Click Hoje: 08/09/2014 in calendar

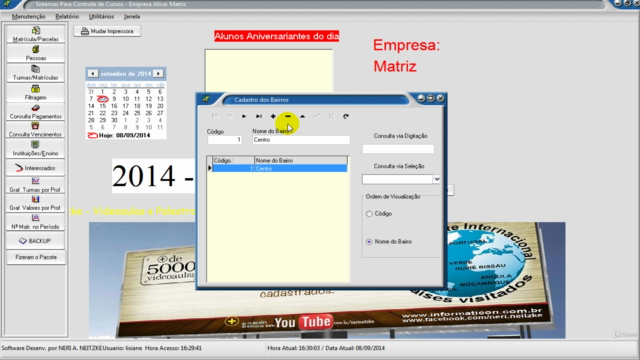(119, 135)
